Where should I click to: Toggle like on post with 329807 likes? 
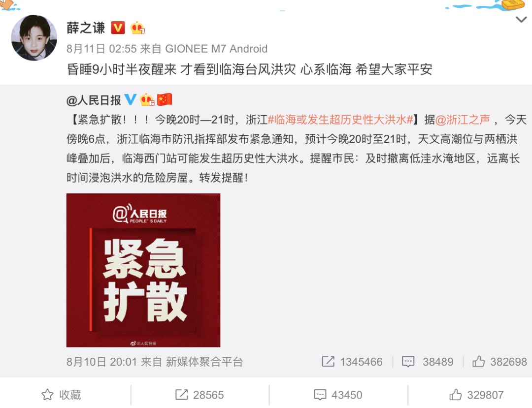[476, 395]
